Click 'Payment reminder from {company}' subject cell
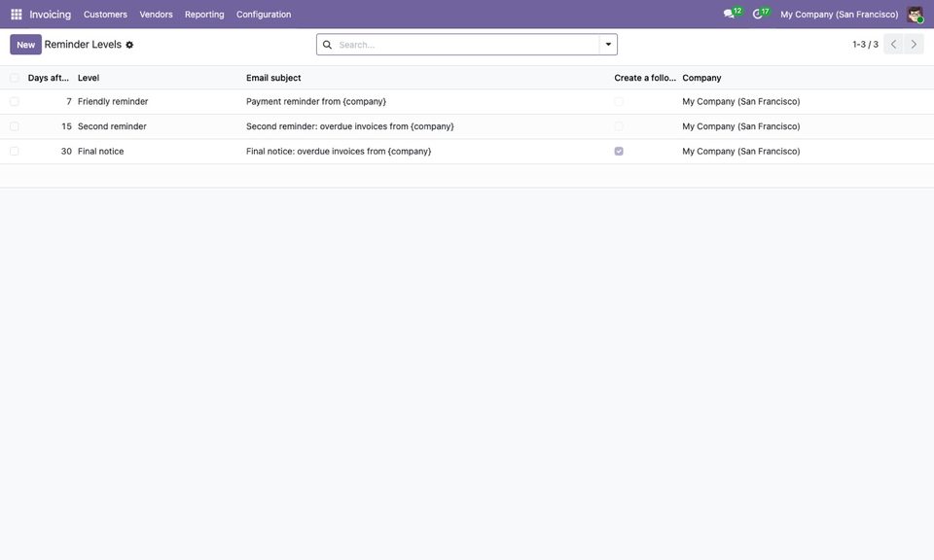934x560 pixels. [316, 102]
